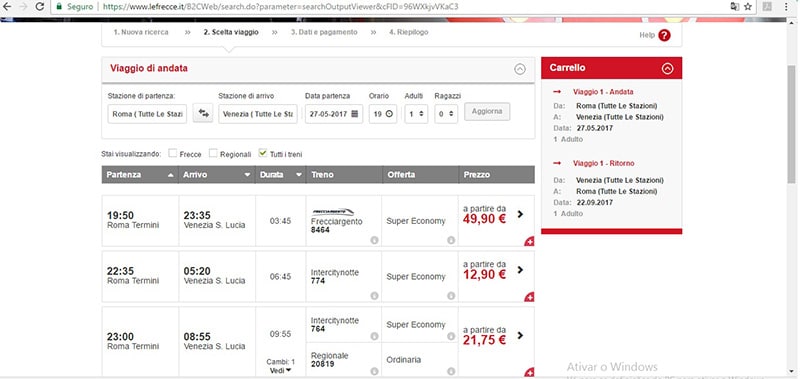Show info for Intercitynotte 764 train
This screenshot has width=800, height=379.
tap(374, 336)
